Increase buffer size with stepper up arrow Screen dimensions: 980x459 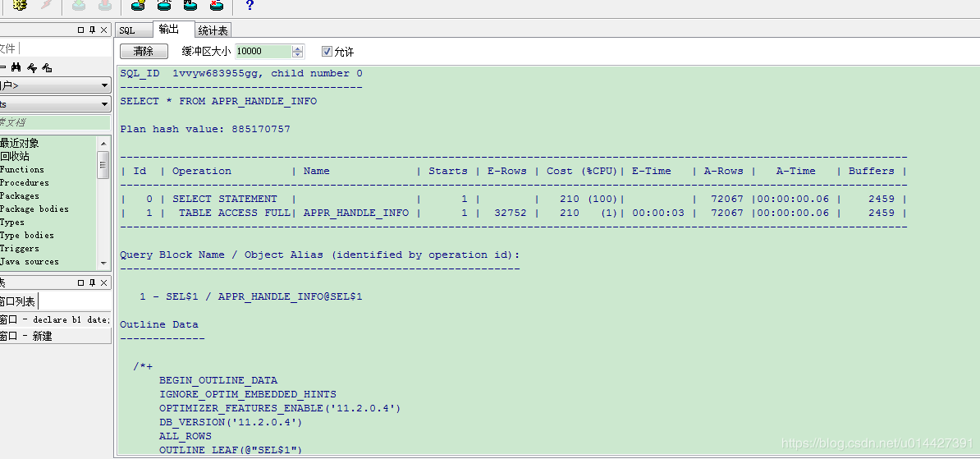click(298, 48)
